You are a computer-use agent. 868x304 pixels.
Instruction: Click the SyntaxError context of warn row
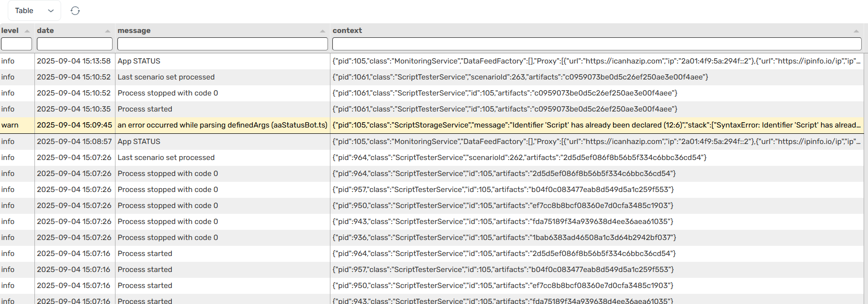click(597, 125)
